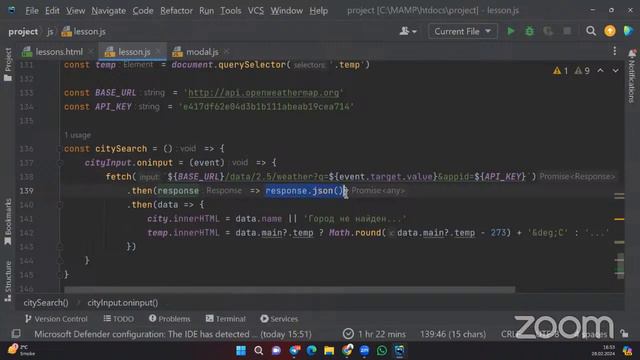This screenshot has height=360, width=640.
Task: Click the citySearch() breadcrumb
Action: click(46, 303)
